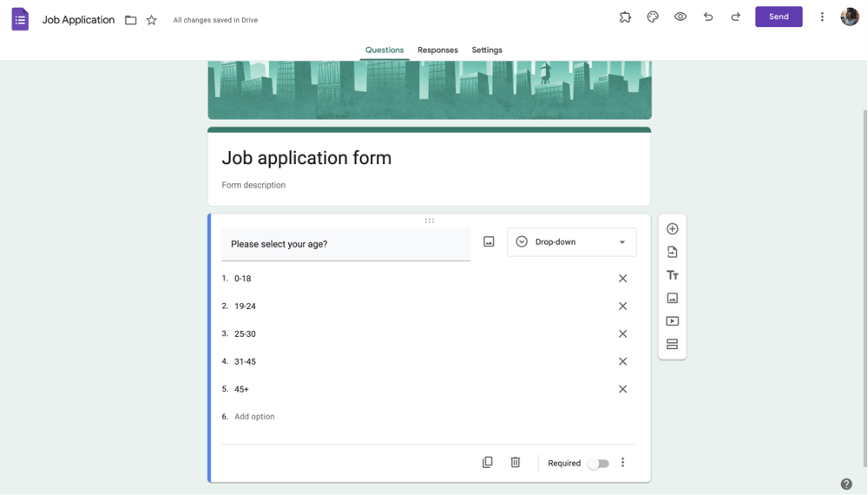The width and height of the screenshot is (868, 495).
Task: Remove the 19-24 option
Action: (x=622, y=307)
